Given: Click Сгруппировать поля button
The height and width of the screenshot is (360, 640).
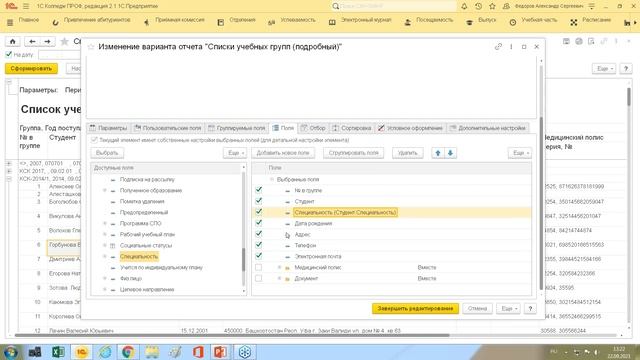Looking at the screenshot, I should click(353, 153).
